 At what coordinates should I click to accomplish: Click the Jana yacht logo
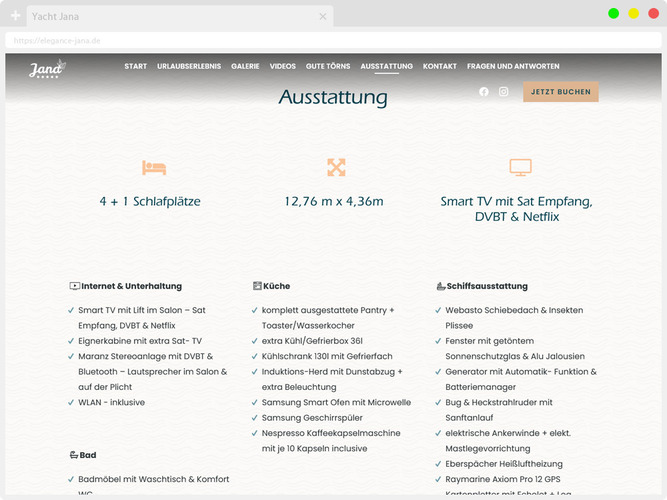46,68
